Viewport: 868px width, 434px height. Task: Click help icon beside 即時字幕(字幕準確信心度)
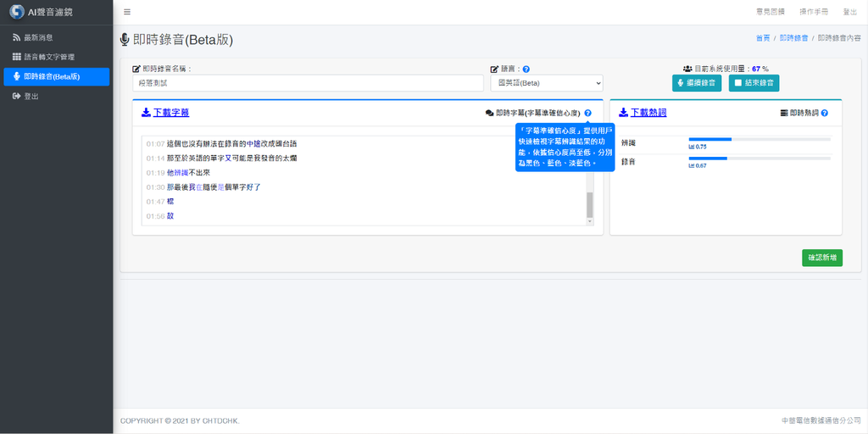[x=588, y=113]
